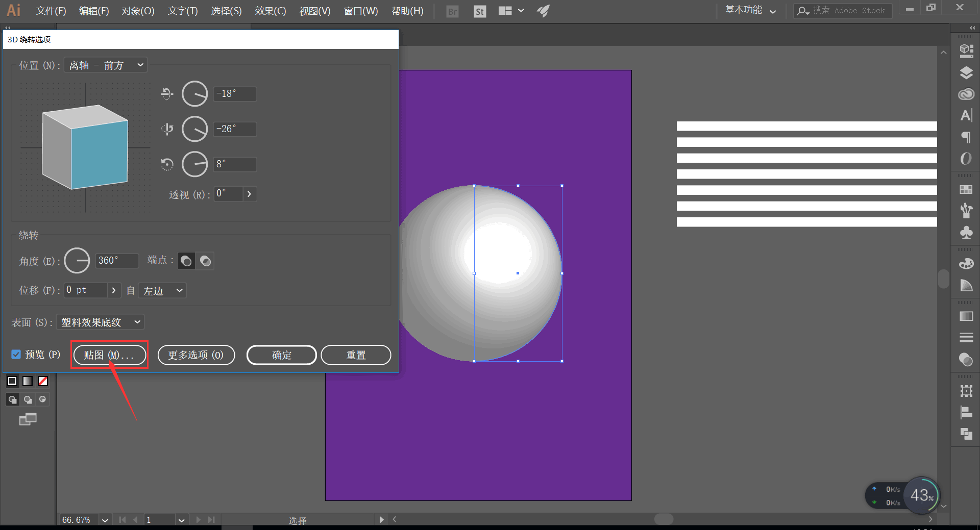The height and width of the screenshot is (530, 980).
Task: Open the Transparency panel icon
Action: point(966,360)
